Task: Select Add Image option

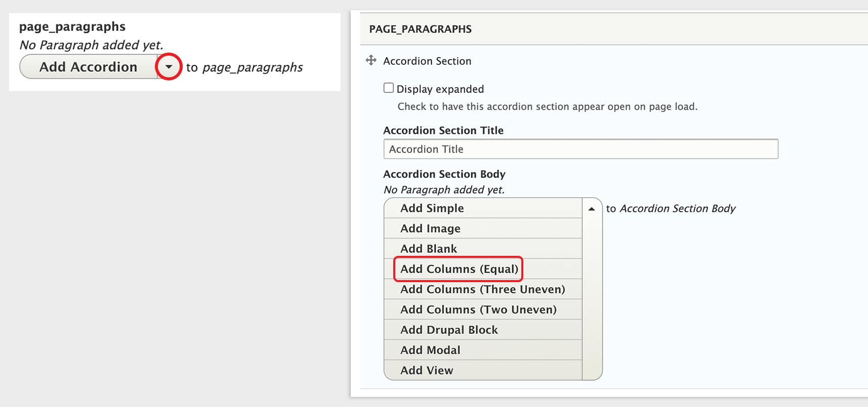Action: [x=483, y=229]
